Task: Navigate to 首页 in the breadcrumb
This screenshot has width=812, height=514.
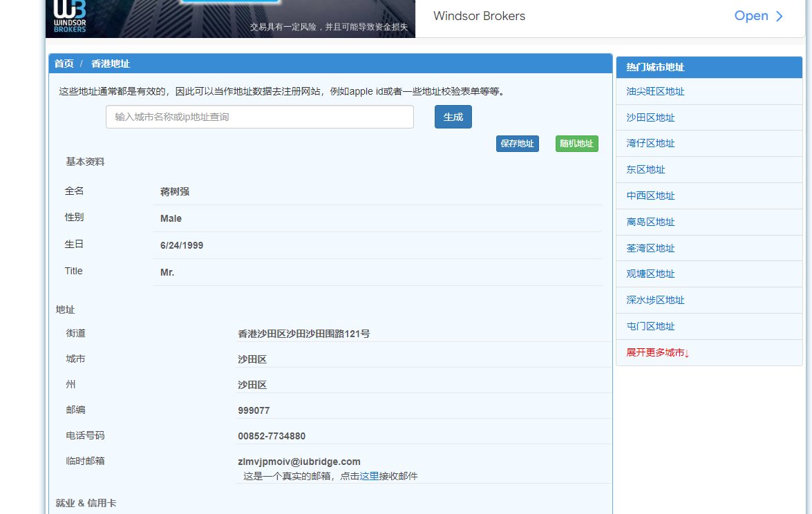Action: [63, 63]
